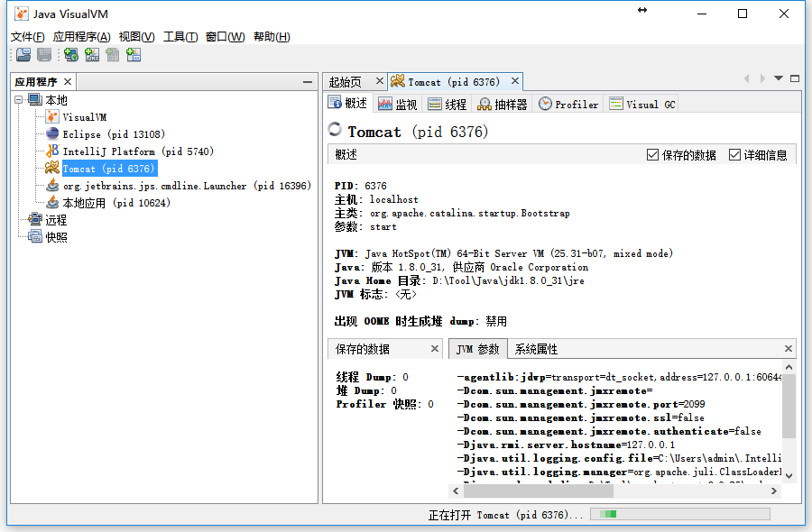Toggle the 保存的数据 checkbox
The image size is (812, 532).
[652, 155]
